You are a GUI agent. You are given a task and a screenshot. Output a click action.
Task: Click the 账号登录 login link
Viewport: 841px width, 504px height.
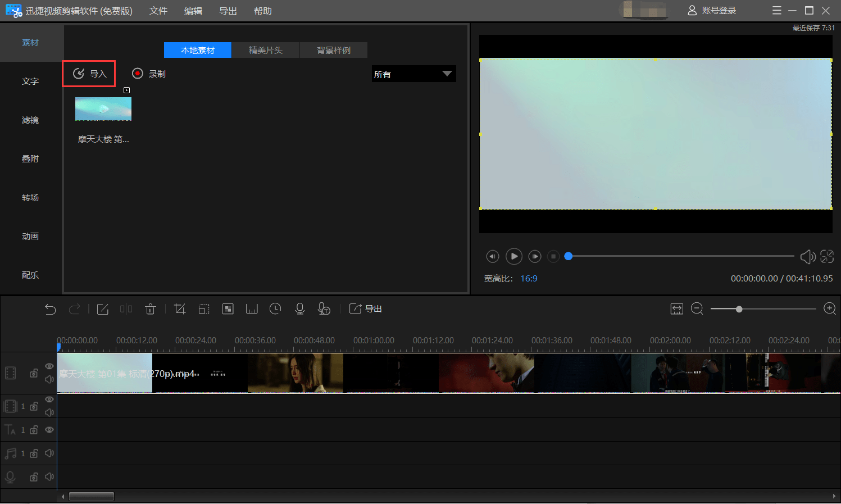click(x=712, y=11)
